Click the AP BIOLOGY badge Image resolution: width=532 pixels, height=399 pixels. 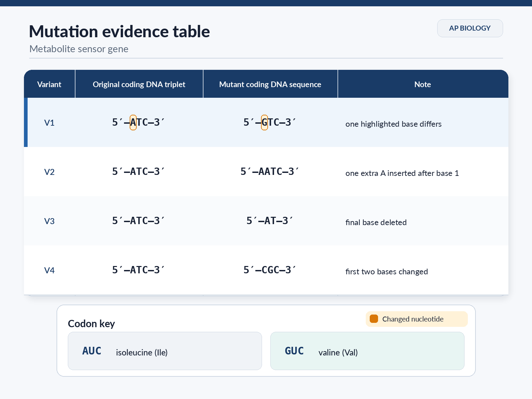(x=470, y=28)
